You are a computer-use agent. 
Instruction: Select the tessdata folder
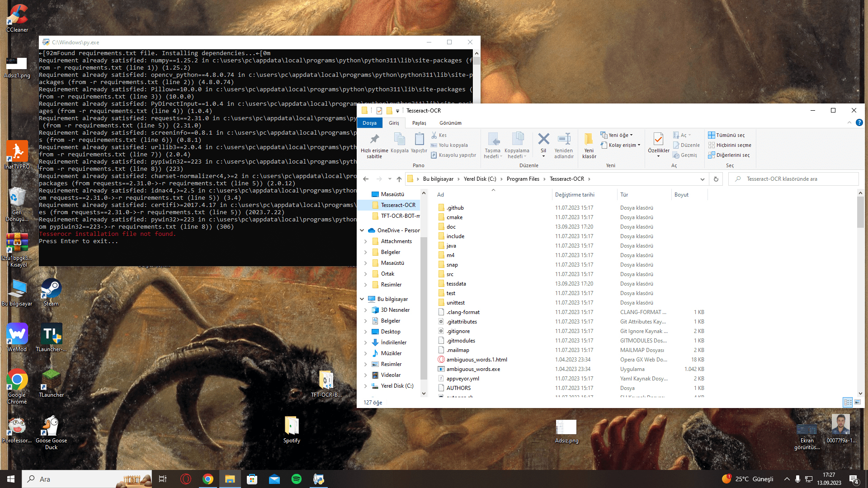(x=456, y=284)
